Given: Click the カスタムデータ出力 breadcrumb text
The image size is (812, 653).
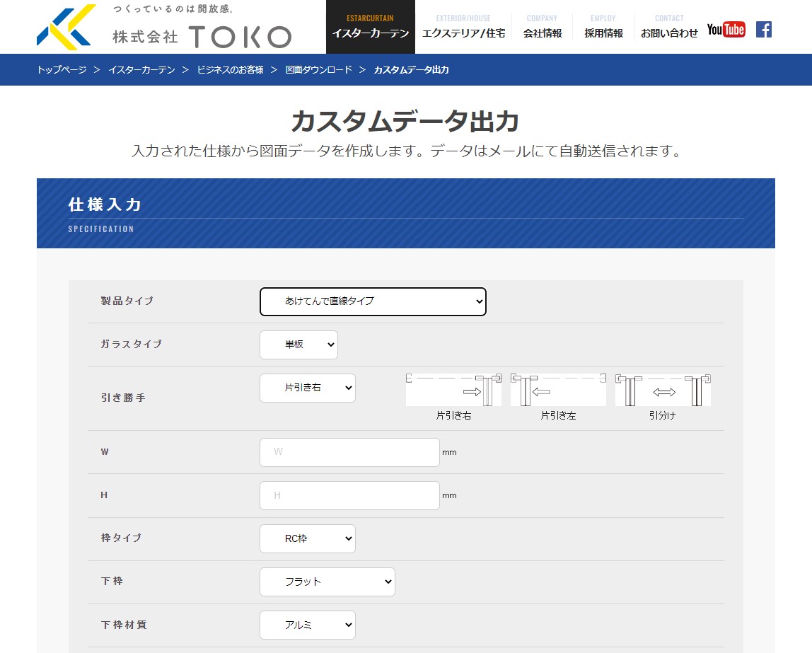Looking at the screenshot, I should click(411, 70).
